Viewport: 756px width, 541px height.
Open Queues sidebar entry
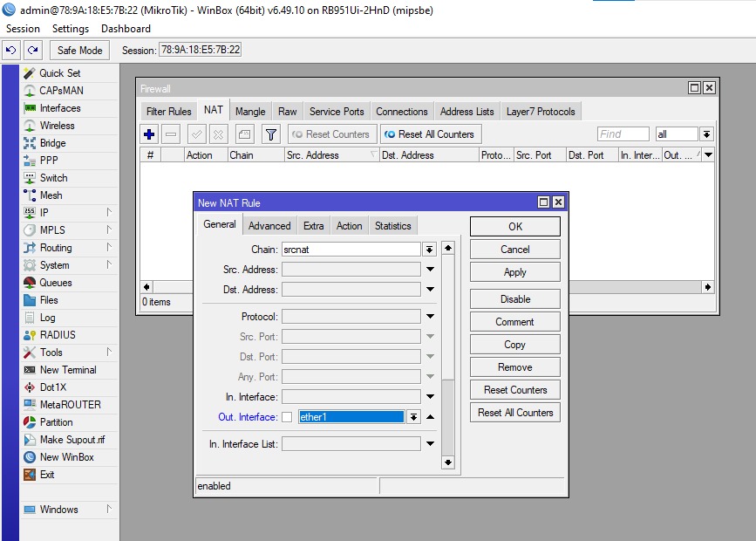[x=70, y=283]
